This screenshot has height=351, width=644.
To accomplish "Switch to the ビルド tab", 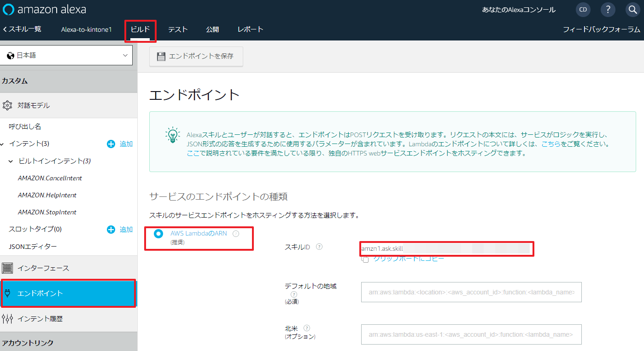I will (140, 29).
